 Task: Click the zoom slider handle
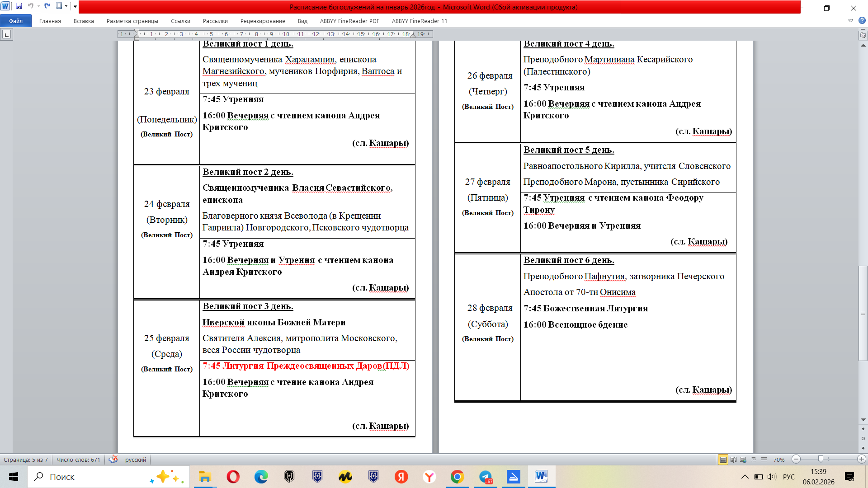821,459
